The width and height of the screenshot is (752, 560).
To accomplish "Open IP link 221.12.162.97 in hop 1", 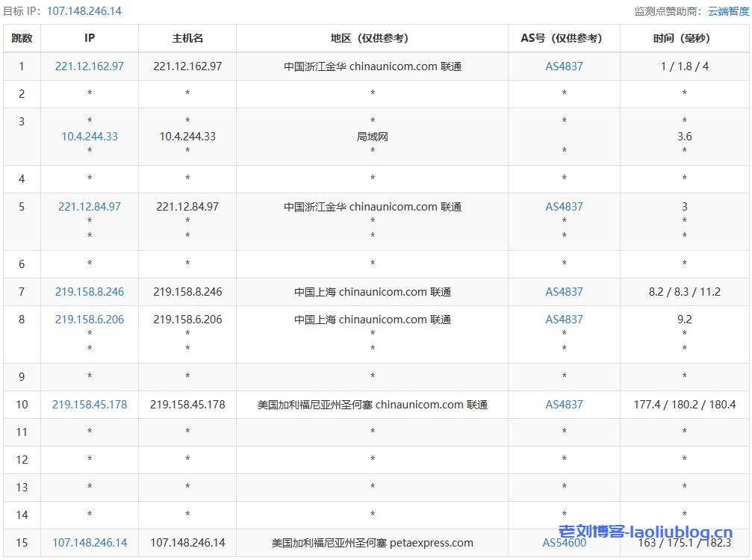I will (90, 66).
